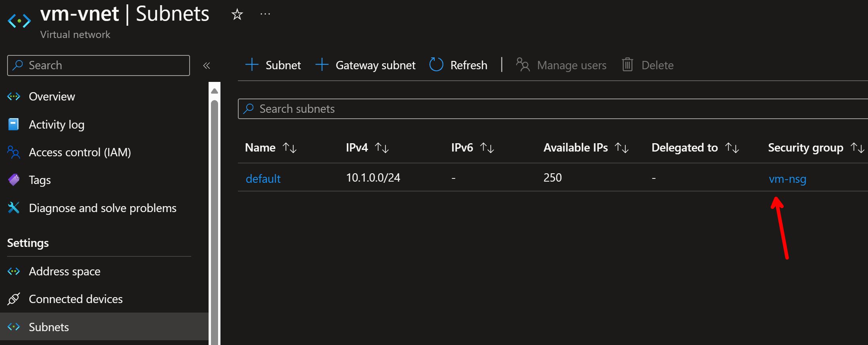Click the Virtual network subtitle text
The width and height of the screenshot is (868, 345).
point(75,35)
